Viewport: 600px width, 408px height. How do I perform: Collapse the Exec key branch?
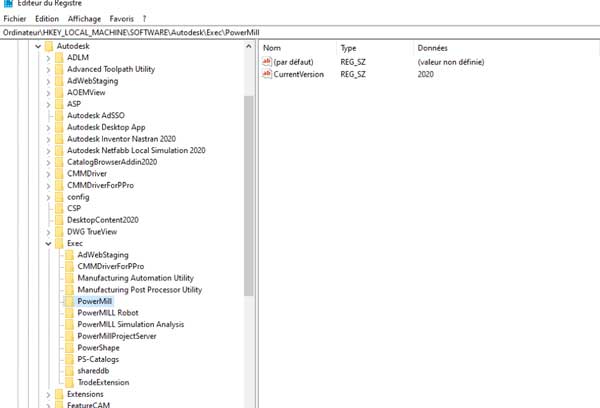point(47,243)
